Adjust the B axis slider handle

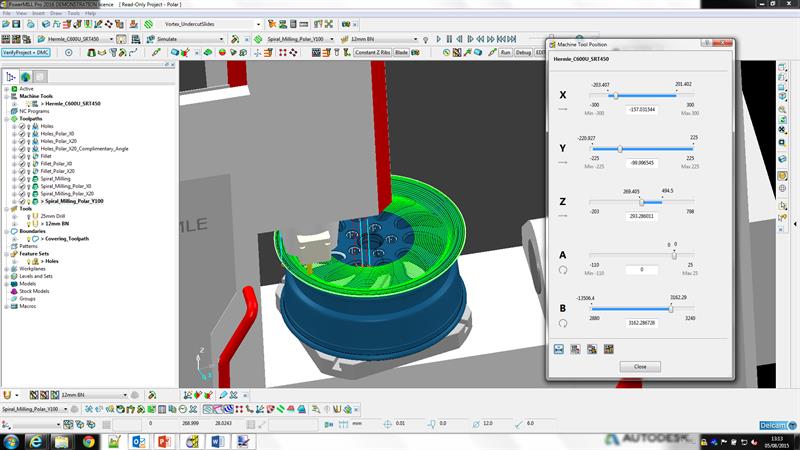pos(671,309)
